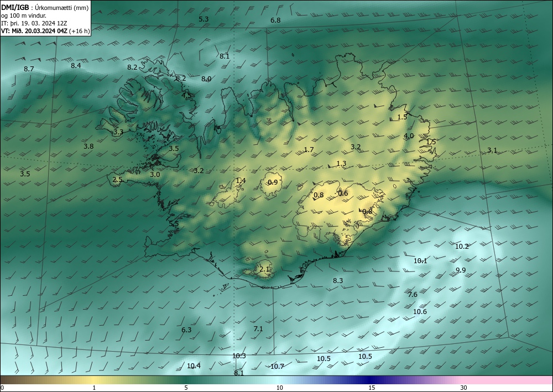Image resolution: width=553 pixels, height=392 pixels.
Task: Click the 4.5 value in the Westfjords
Action: [x=186, y=95]
